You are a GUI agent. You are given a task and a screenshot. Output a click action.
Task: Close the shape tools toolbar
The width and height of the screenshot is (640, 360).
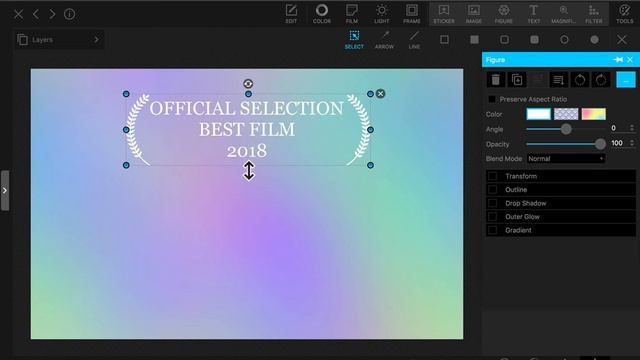(x=622, y=40)
